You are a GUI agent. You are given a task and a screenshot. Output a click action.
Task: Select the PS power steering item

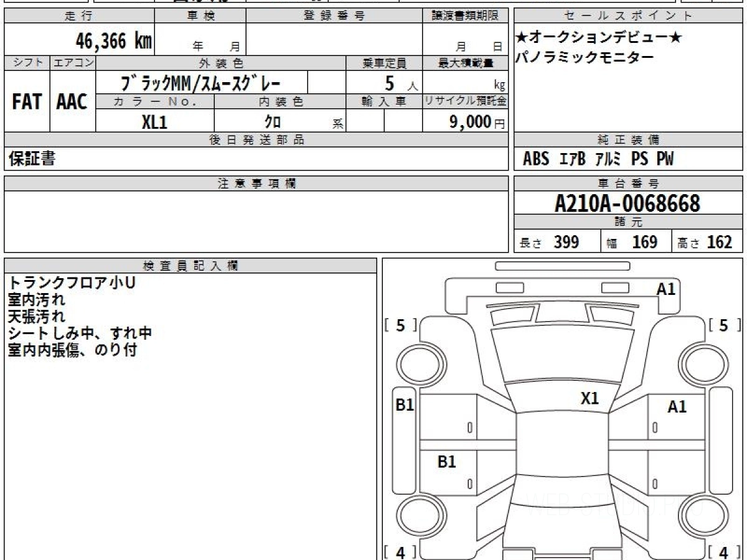tap(639, 159)
